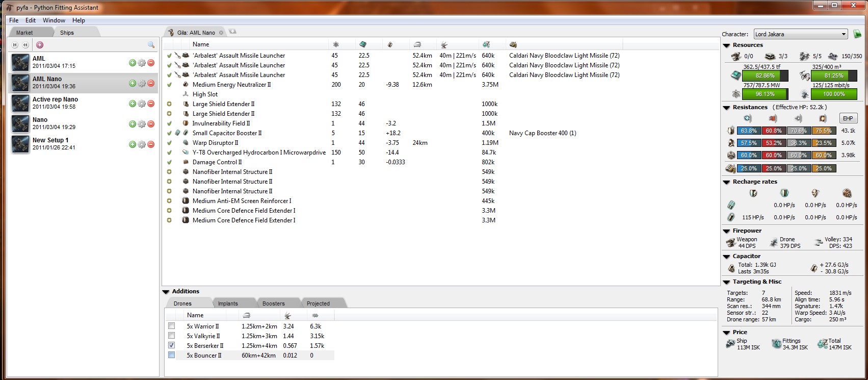Collapse the Resources section
The image size is (868, 380).
pyautogui.click(x=726, y=45)
